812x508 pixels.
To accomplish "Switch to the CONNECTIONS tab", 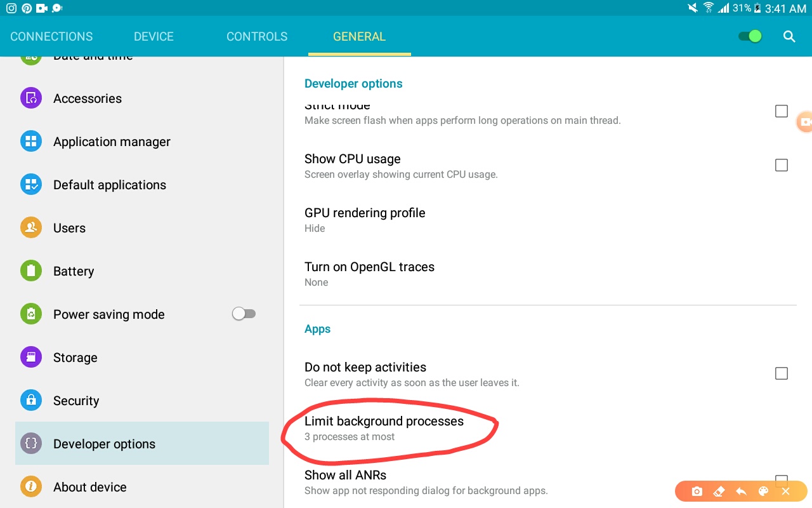I will click(51, 36).
